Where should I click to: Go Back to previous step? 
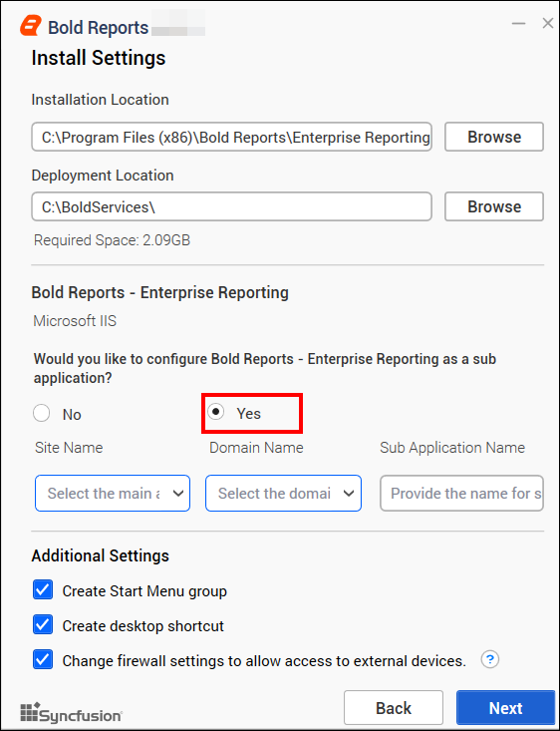[394, 708]
